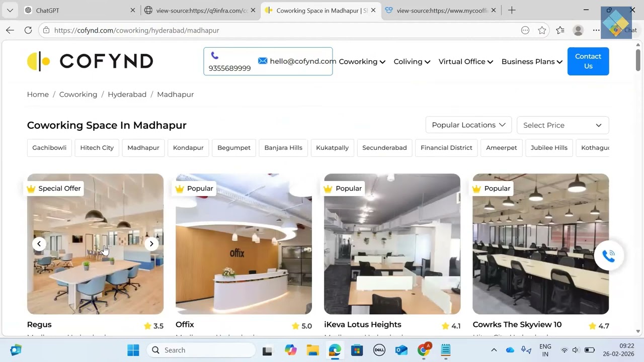Open the Popular Locations dropdown

[x=468, y=125]
